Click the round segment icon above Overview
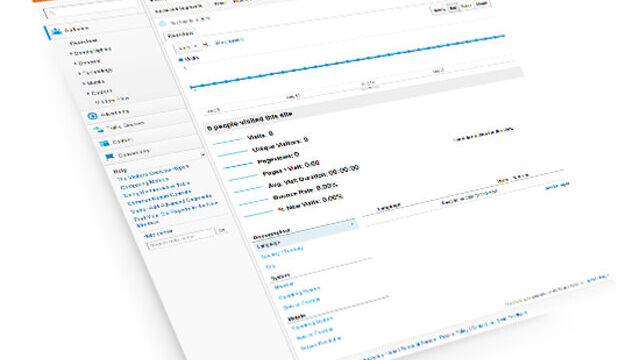 (x=163, y=24)
